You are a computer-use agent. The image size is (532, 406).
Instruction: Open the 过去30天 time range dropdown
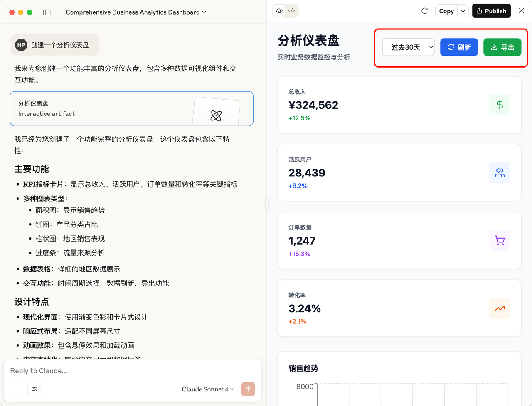click(409, 47)
